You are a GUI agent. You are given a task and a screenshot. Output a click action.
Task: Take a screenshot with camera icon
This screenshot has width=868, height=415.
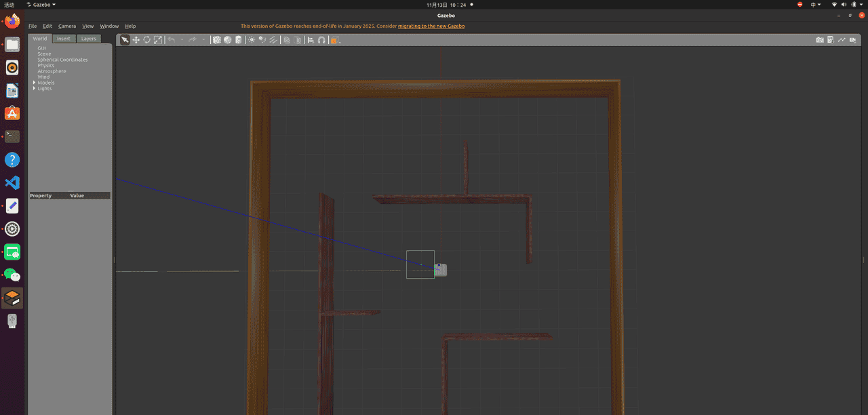click(x=820, y=40)
